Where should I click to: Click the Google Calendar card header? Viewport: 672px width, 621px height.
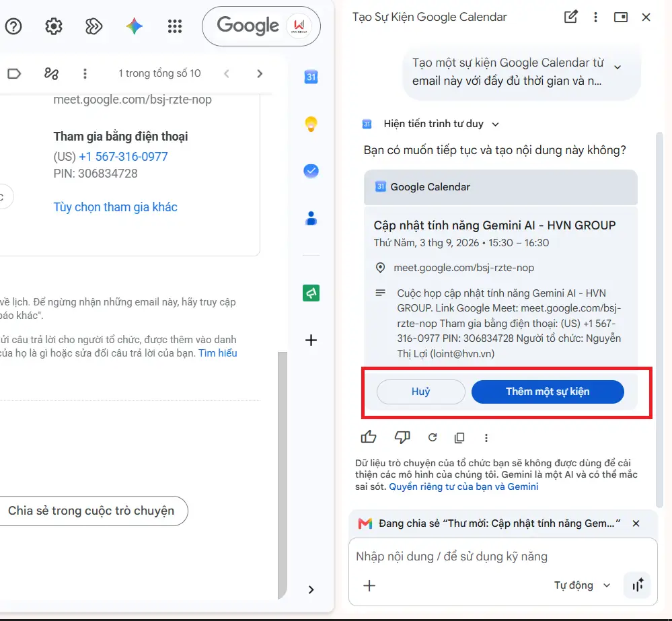tap(500, 187)
